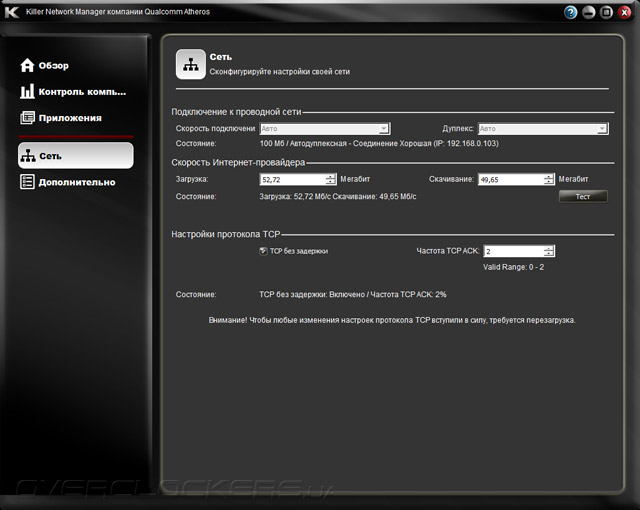
Task: Click the bar chart icon for Контроль
Action: (x=27, y=91)
